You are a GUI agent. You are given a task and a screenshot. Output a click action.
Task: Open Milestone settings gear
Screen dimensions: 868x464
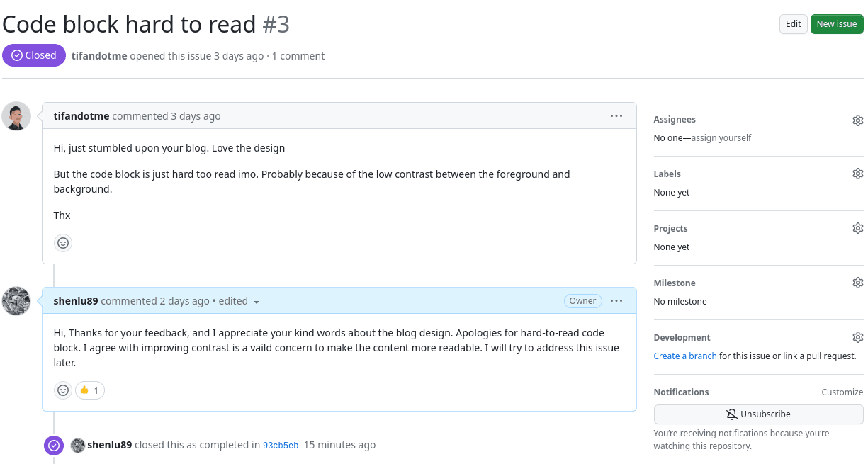(857, 283)
